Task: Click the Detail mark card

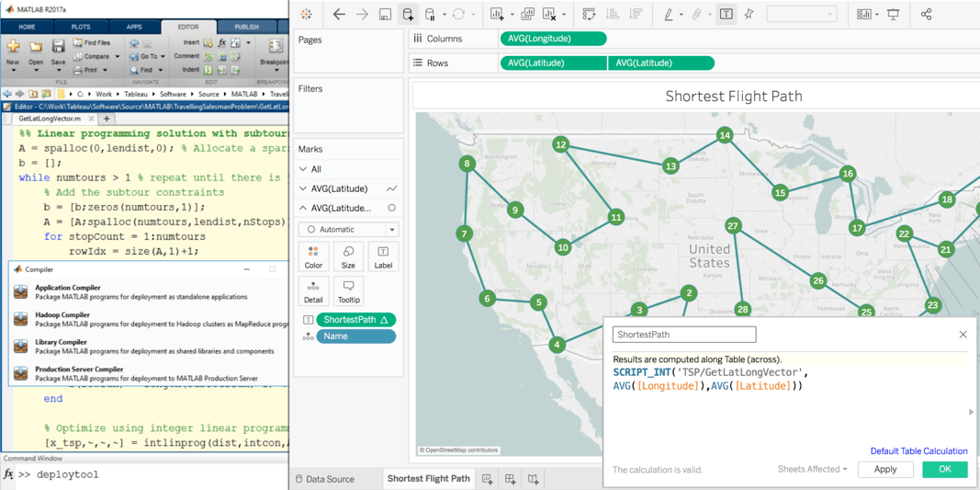Action: pyautogui.click(x=313, y=291)
